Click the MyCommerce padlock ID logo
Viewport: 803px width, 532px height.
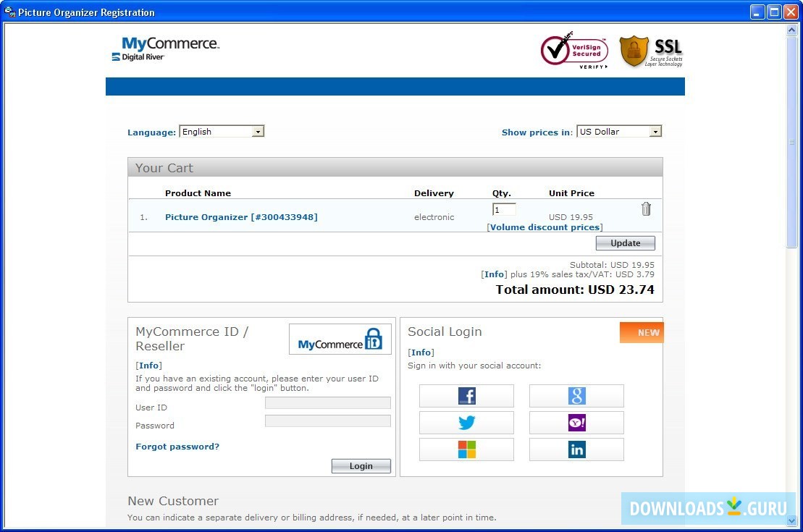click(340, 339)
